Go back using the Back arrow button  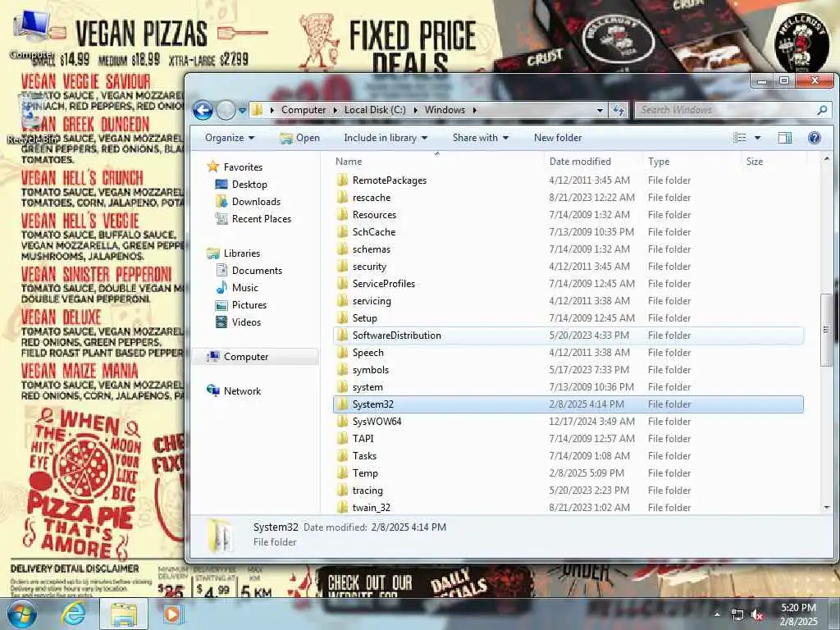(x=203, y=111)
